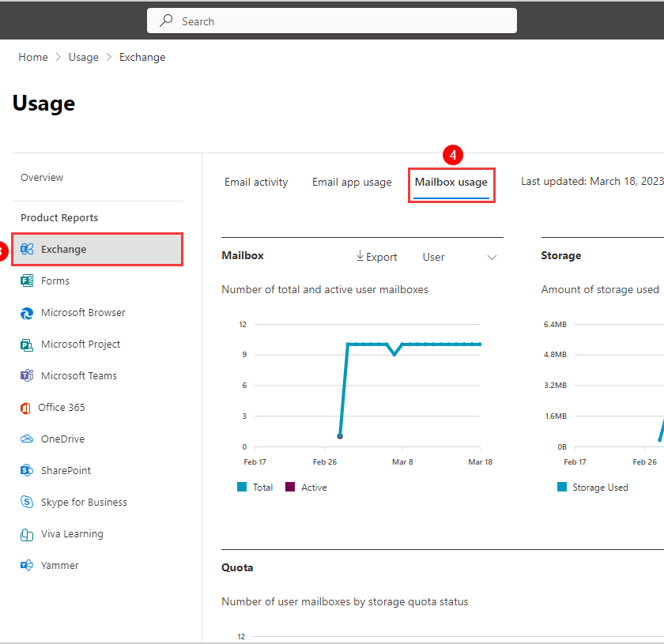Click the Exchange breadcrumb link
Viewport: 664px width, 644px height.
142,57
